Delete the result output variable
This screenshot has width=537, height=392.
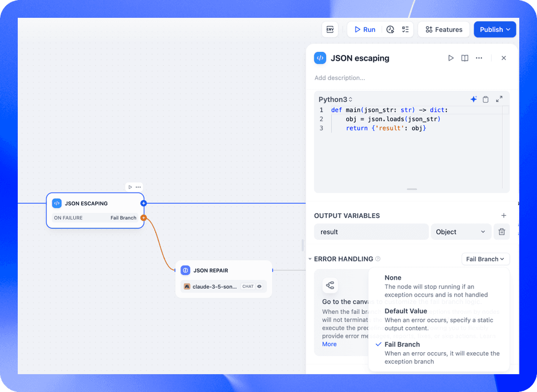501,231
